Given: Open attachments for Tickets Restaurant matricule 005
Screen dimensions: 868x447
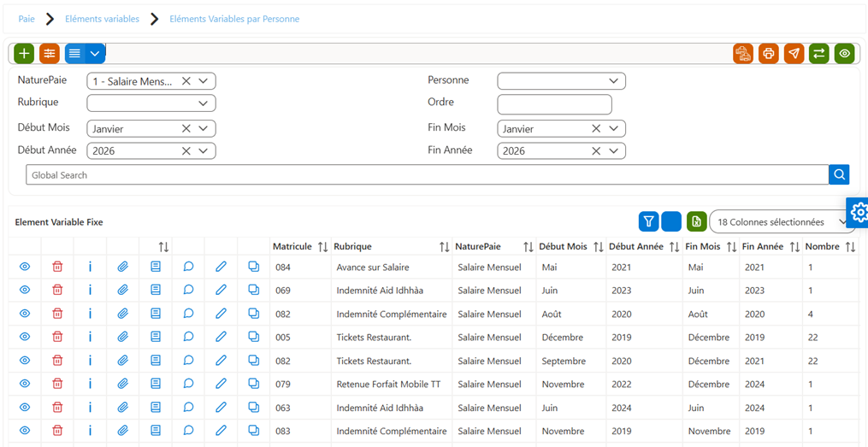Looking at the screenshot, I should click(123, 337).
